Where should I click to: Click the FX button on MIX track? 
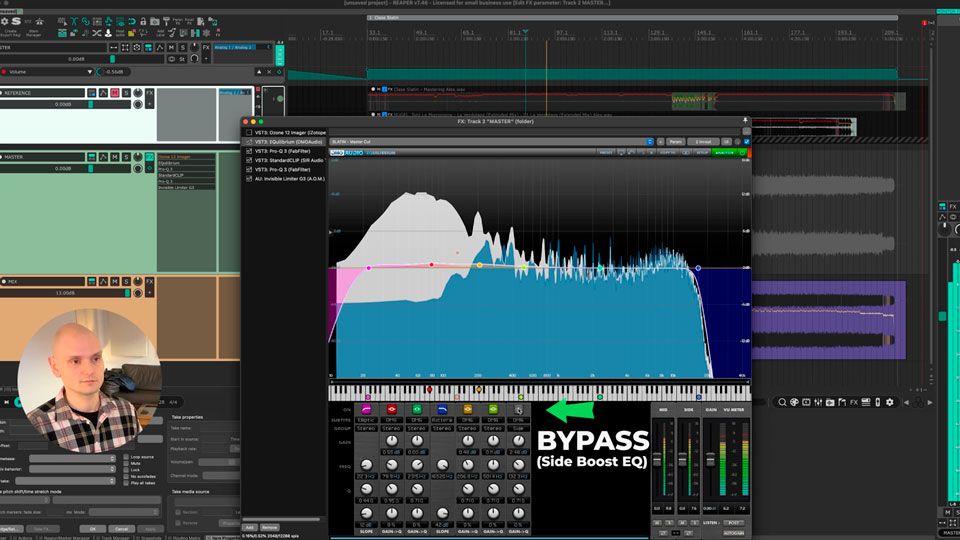[150, 283]
